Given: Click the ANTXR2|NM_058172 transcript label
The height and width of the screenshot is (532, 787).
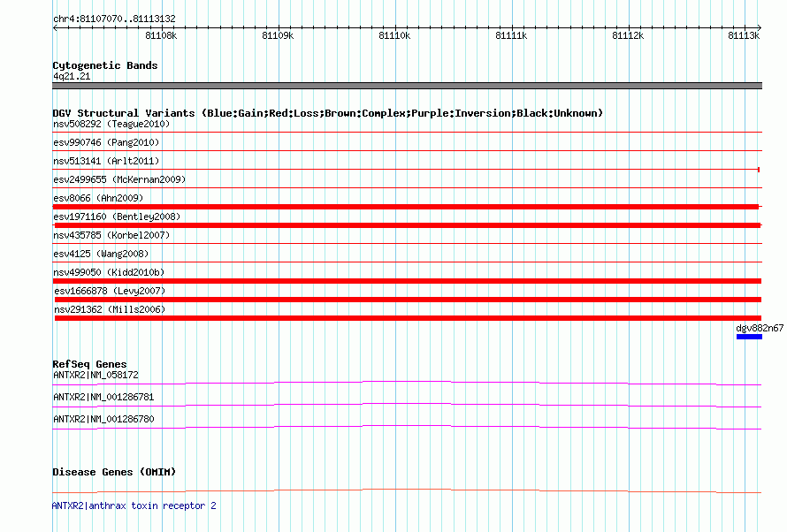Looking at the screenshot, I should tap(96, 375).
